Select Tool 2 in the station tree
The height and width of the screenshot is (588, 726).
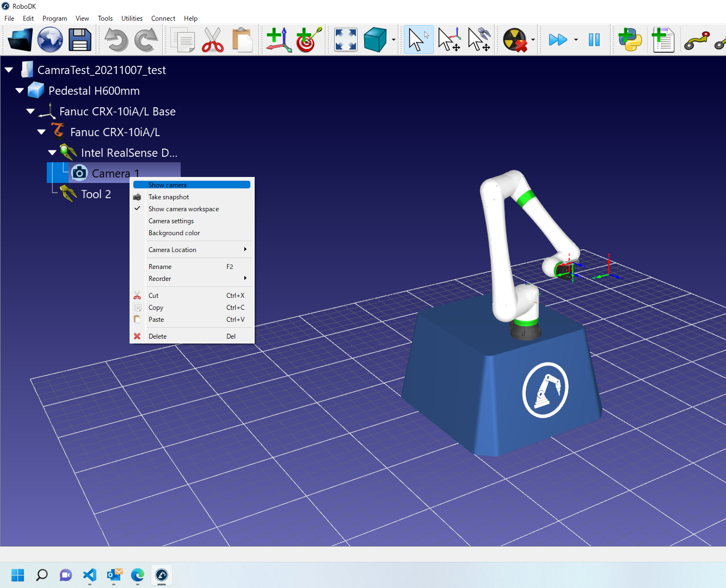tap(96, 194)
